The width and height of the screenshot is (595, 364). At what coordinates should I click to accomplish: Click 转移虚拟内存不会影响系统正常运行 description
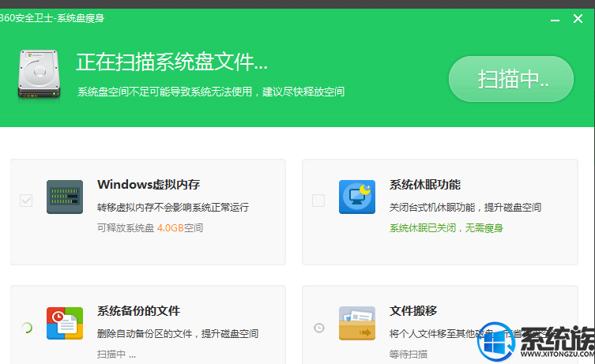173,208
